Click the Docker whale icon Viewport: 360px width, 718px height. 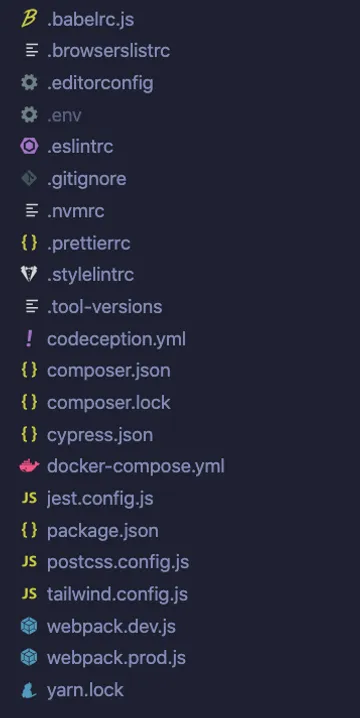point(29,466)
